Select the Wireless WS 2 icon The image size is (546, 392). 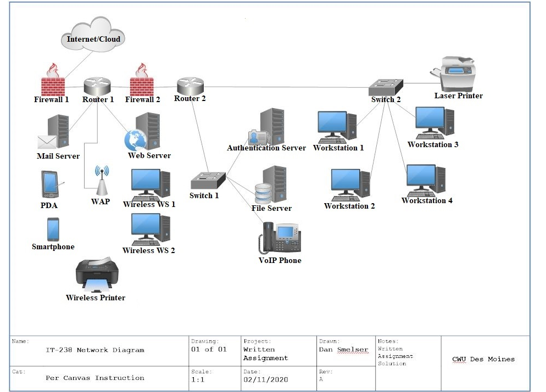coord(149,228)
